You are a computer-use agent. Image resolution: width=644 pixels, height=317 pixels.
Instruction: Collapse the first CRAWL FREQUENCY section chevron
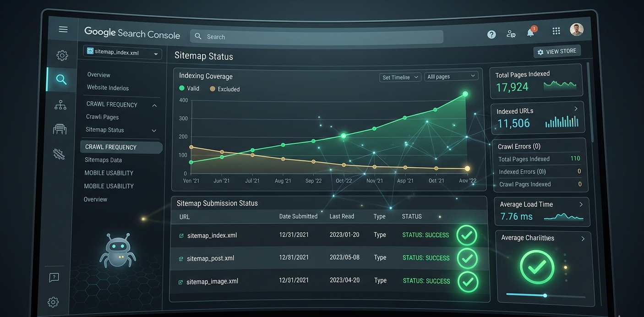pos(154,105)
